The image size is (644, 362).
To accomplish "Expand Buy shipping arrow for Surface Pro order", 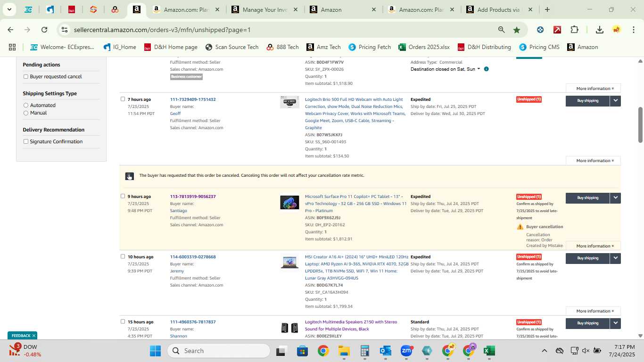I will 615,197.
